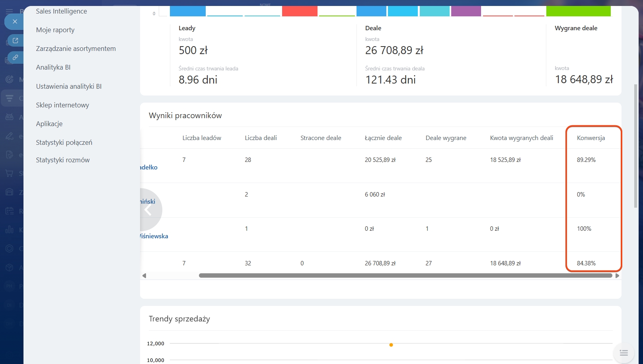Screen dimensions: 643x364
Task: Click the bar chart icon in sidebar
Action: pos(9,230)
